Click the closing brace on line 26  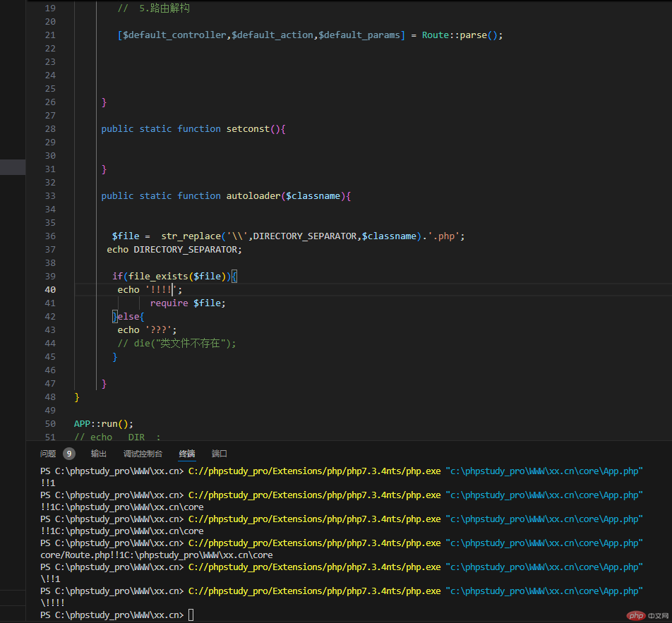104,102
